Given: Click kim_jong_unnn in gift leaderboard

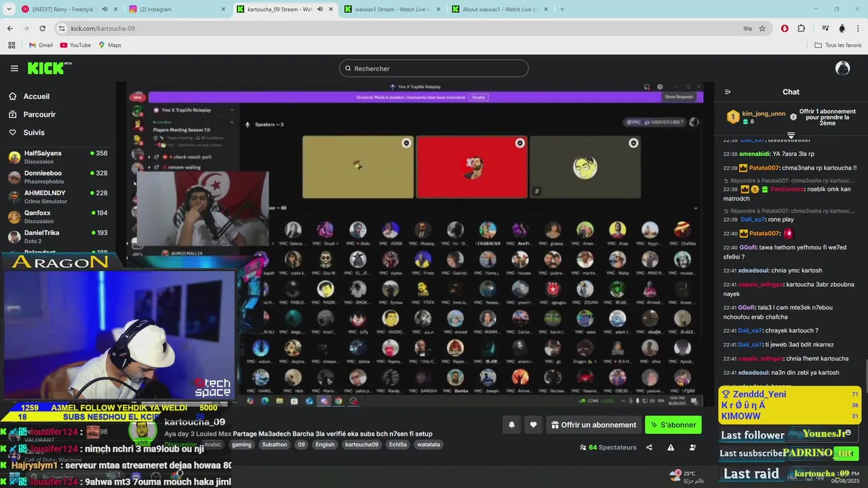Looking at the screenshot, I should point(764,114).
